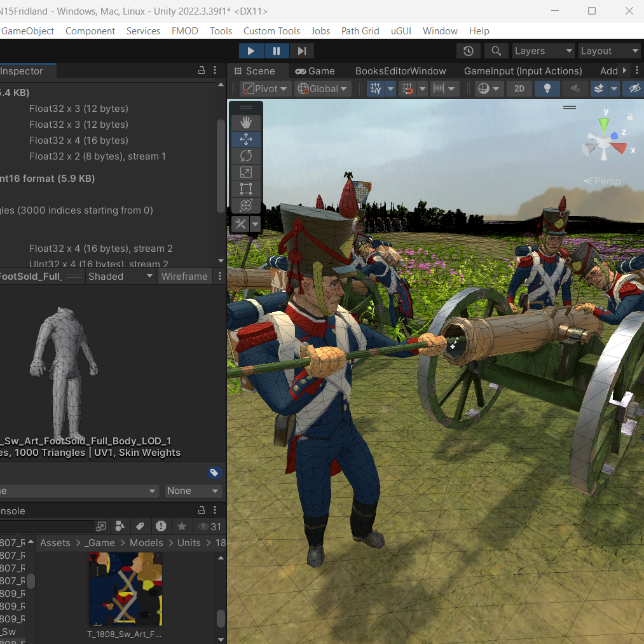
Task: Open the Layers dropdown
Action: (543, 51)
